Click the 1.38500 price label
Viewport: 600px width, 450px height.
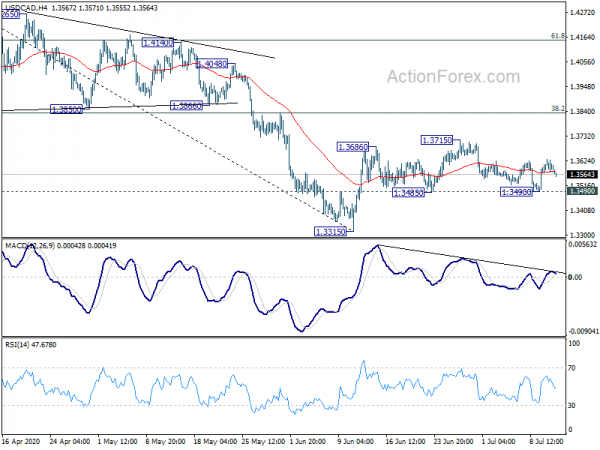pyautogui.click(x=67, y=109)
